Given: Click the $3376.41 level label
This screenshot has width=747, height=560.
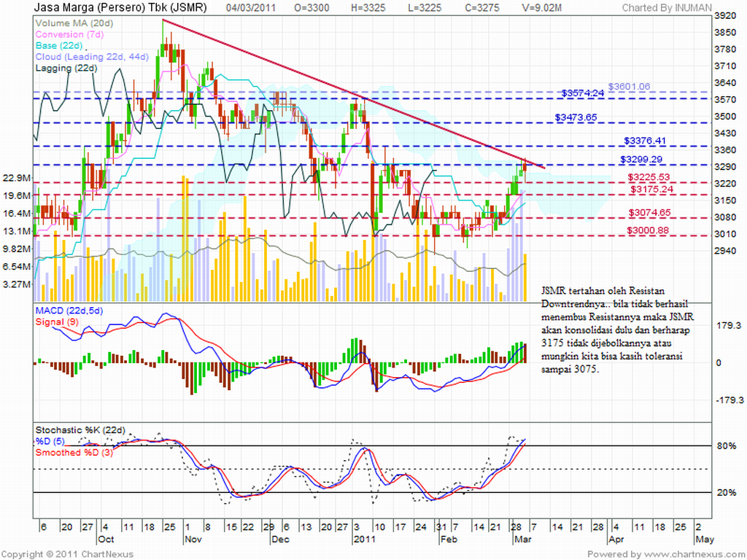Looking at the screenshot, I should click(x=645, y=141).
